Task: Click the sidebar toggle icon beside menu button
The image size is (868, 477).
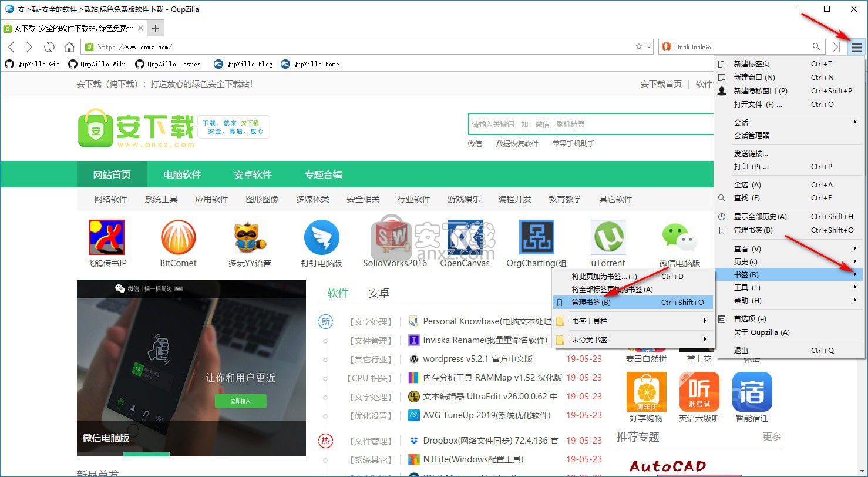Action: coord(837,47)
